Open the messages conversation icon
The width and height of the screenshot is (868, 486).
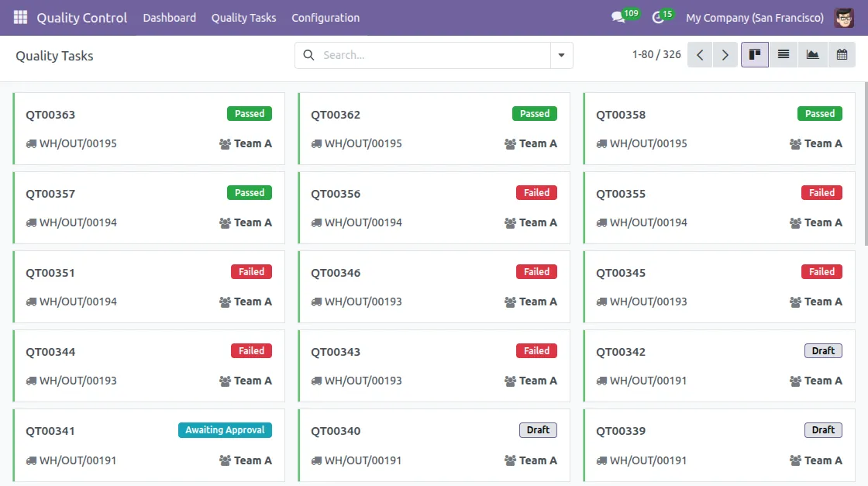[x=618, y=17]
